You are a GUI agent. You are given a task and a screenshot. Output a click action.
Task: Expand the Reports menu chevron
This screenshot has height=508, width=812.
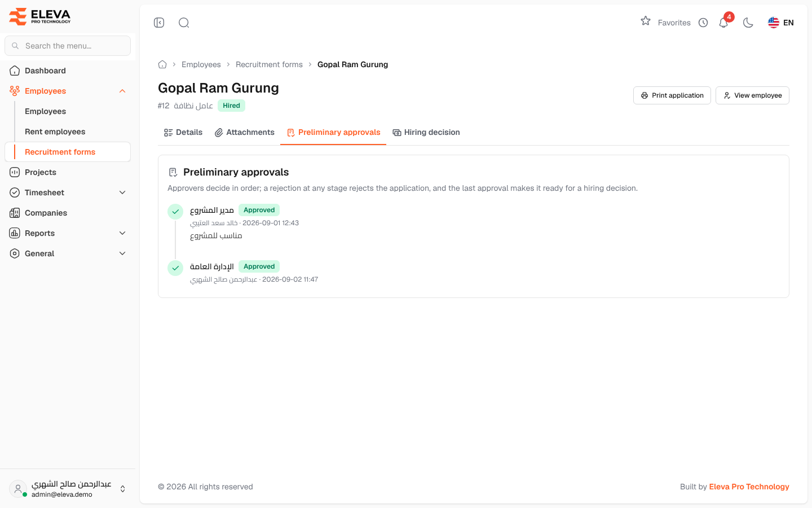click(x=122, y=233)
